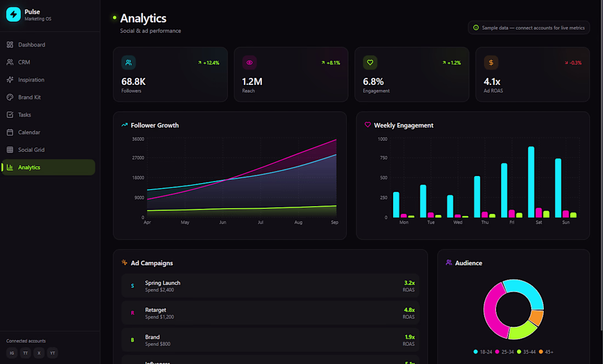Click the +12.4% followers change indicator
Screen dimensions: 603x364
pyautogui.click(x=208, y=62)
